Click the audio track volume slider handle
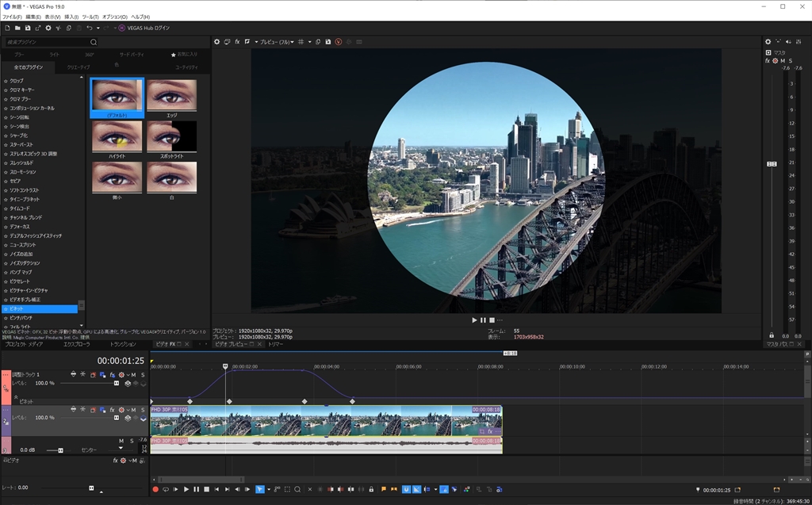This screenshot has width=812, height=505. click(x=59, y=450)
